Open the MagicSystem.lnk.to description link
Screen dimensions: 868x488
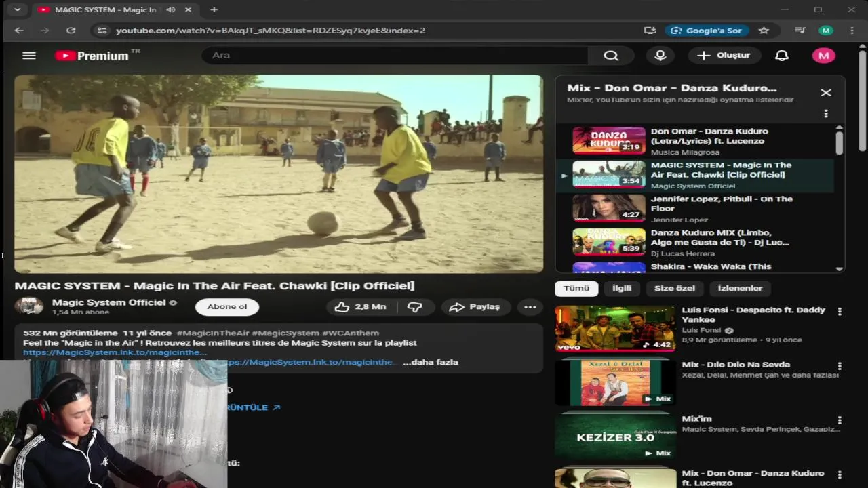tap(115, 352)
